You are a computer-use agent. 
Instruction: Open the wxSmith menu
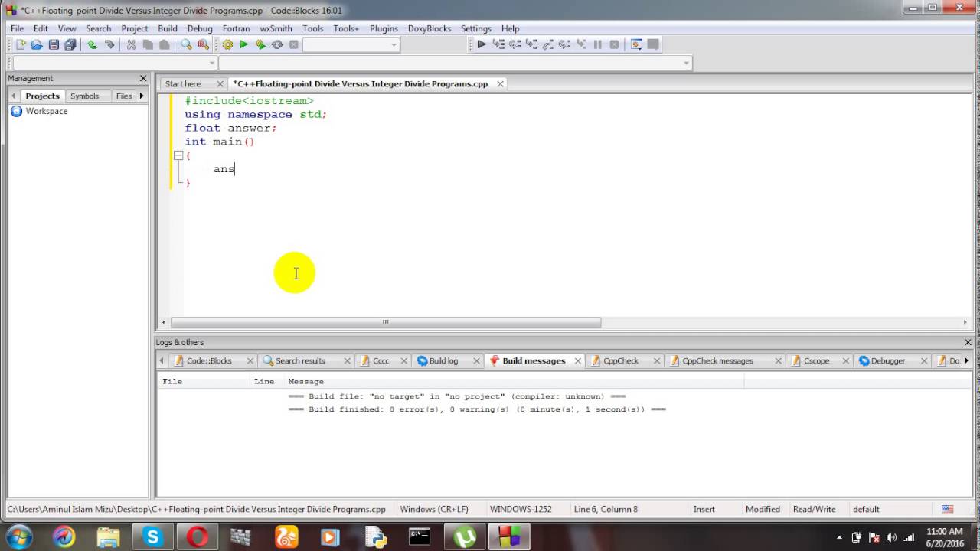point(276,28)
